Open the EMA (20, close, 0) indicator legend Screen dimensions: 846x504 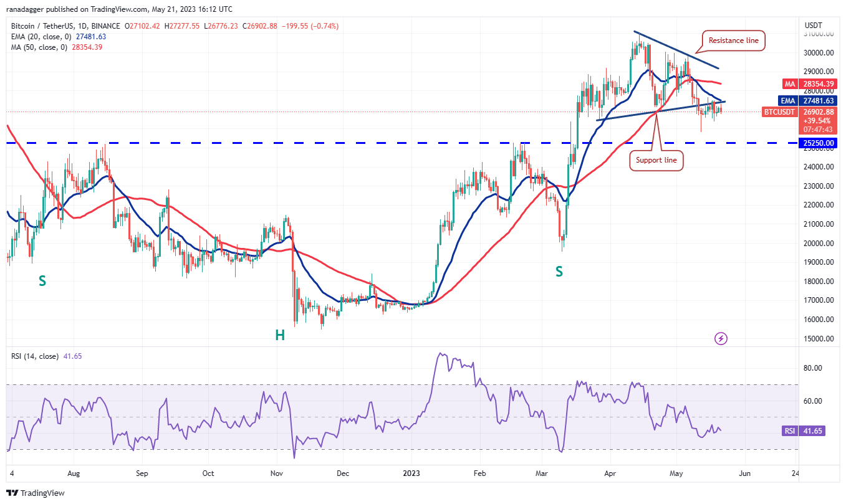click(59, 37)
